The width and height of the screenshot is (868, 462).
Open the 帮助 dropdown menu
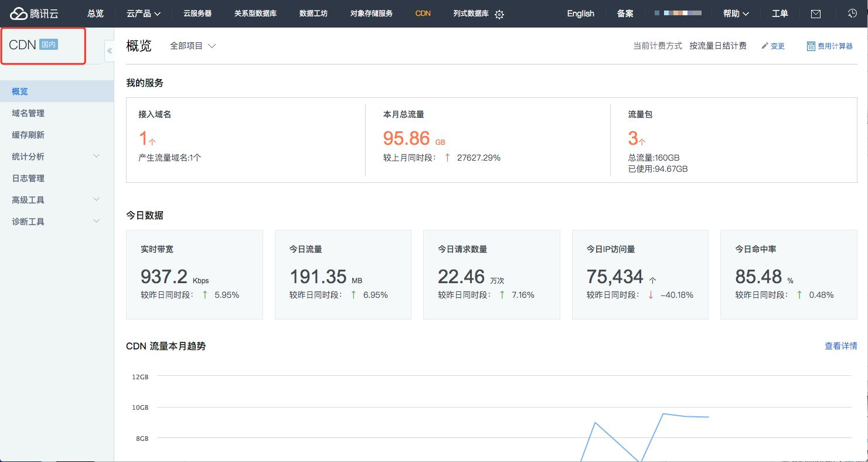pyautogui.click(x=736, y=13)
